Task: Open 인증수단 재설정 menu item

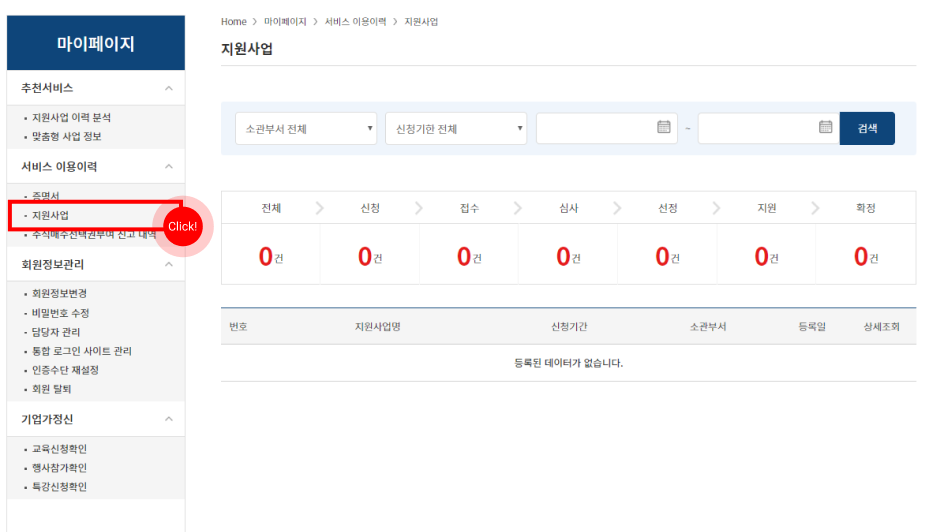Action: [x=65, y=370]
